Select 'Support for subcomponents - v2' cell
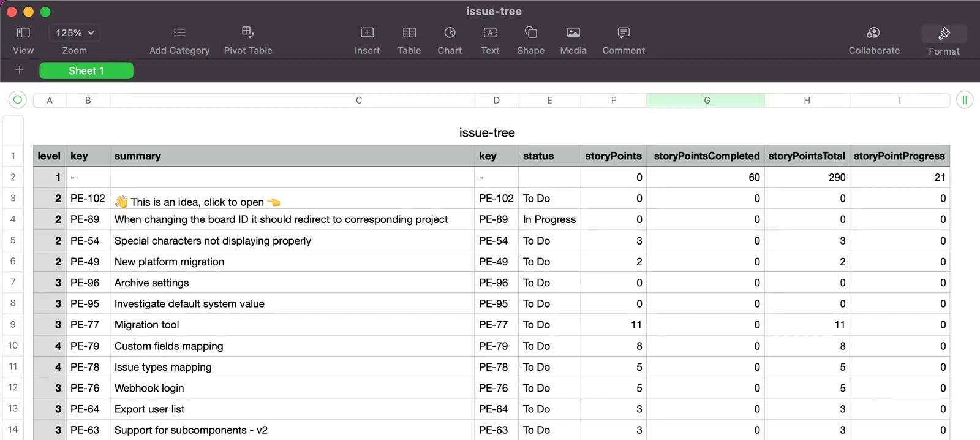The image size is (980, 440). [292, 430]
